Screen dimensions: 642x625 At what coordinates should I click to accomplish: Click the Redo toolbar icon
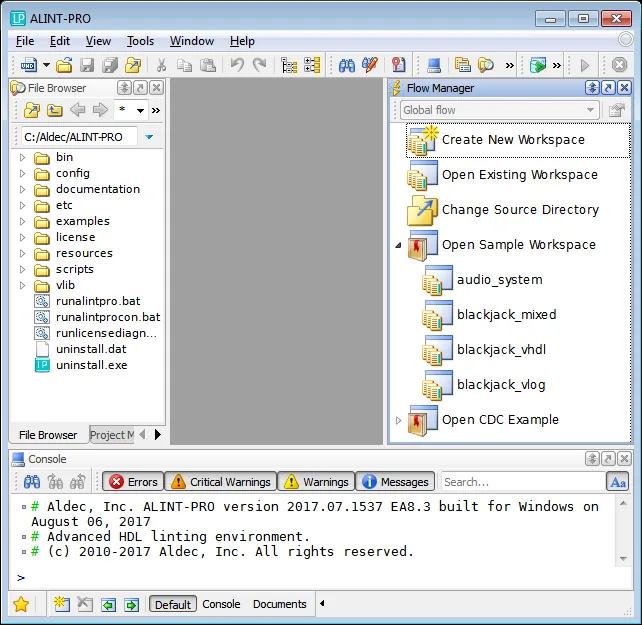point(260,65)
